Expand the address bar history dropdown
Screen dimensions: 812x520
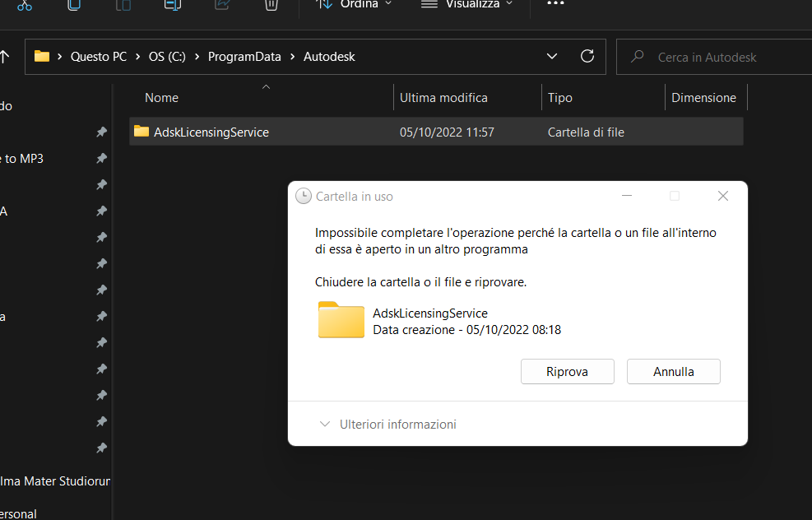tap(552, 57)
